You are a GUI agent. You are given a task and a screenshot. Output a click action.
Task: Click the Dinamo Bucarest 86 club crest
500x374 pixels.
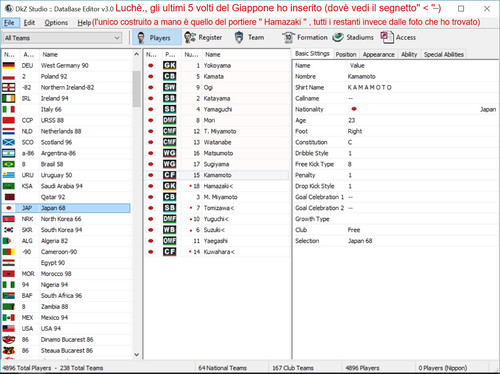(9, 340)
